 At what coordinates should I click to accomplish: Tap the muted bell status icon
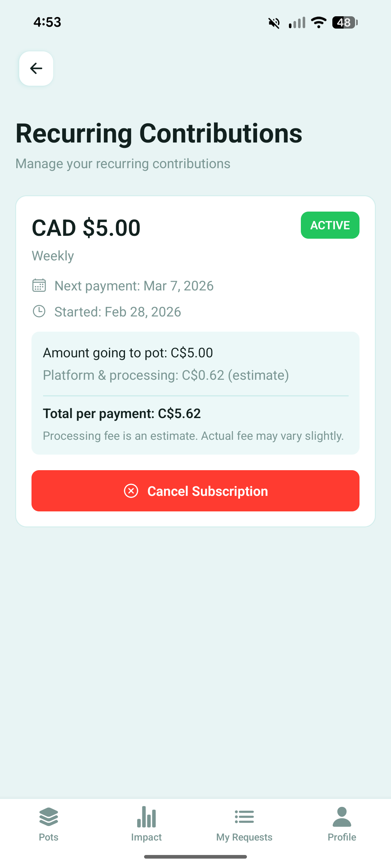coord(274,23)
